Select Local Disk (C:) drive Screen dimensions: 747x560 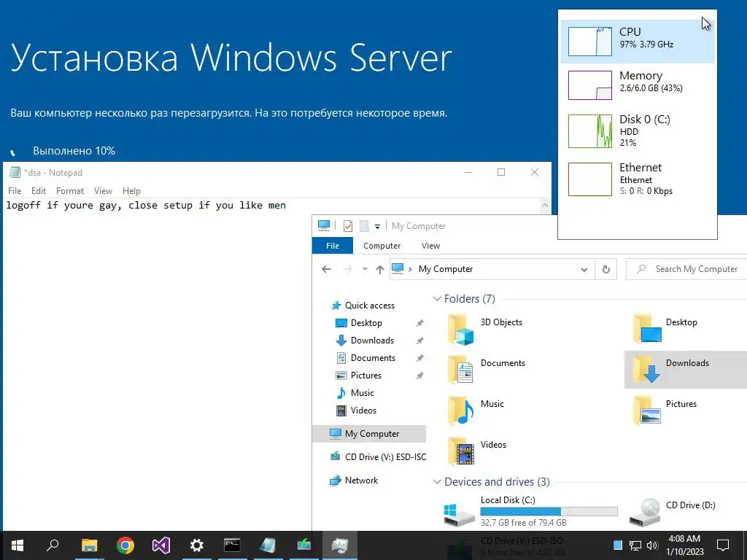(x=531, y=511)
